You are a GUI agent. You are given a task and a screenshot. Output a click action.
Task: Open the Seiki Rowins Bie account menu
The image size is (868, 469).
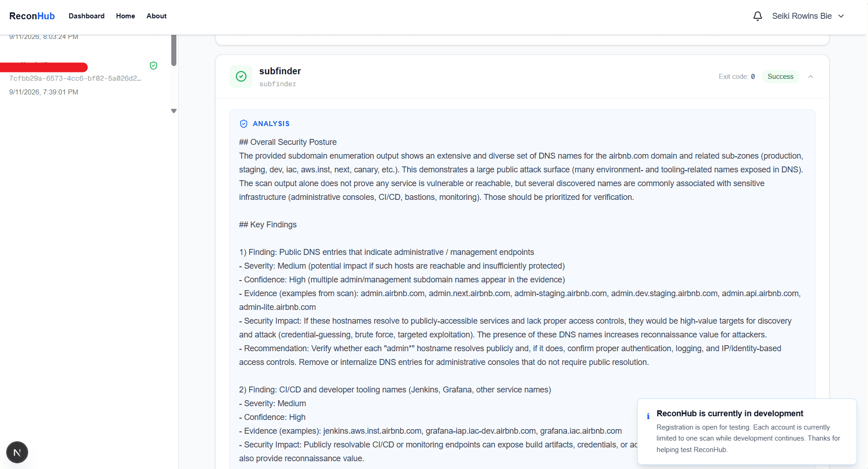[808, 16]
